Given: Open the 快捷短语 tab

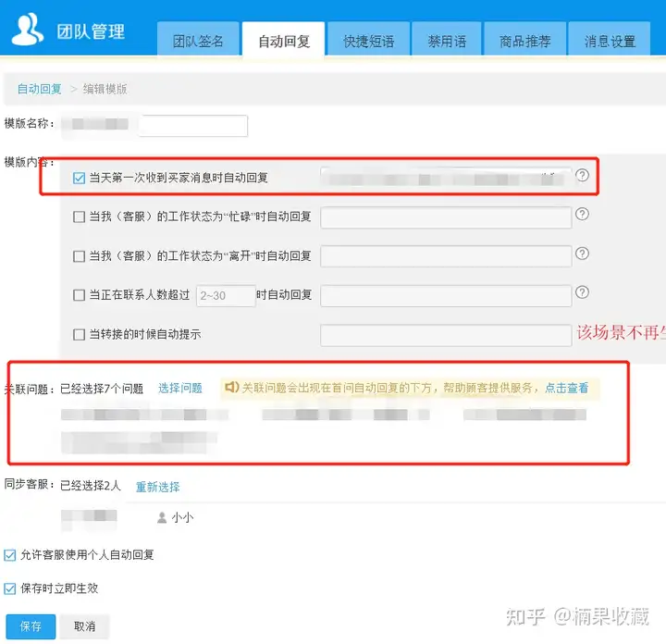Looking at the screenshot, I should (x=369, y=39).
